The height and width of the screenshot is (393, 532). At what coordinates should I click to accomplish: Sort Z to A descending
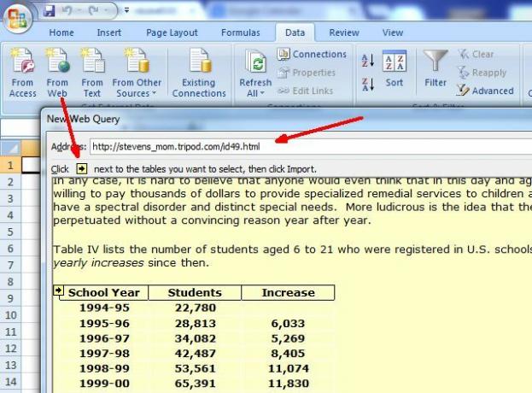pyautogui.click(x=368, y=85)
